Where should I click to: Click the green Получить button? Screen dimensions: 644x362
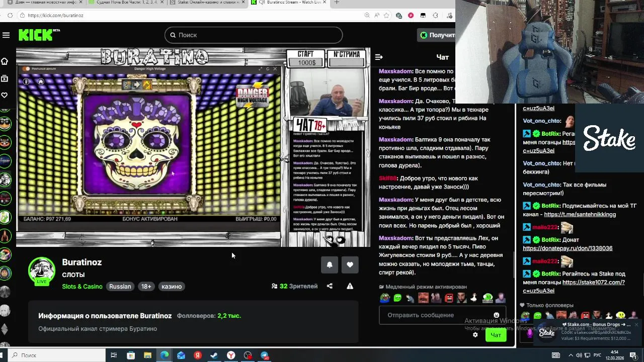tap(437, 35)
